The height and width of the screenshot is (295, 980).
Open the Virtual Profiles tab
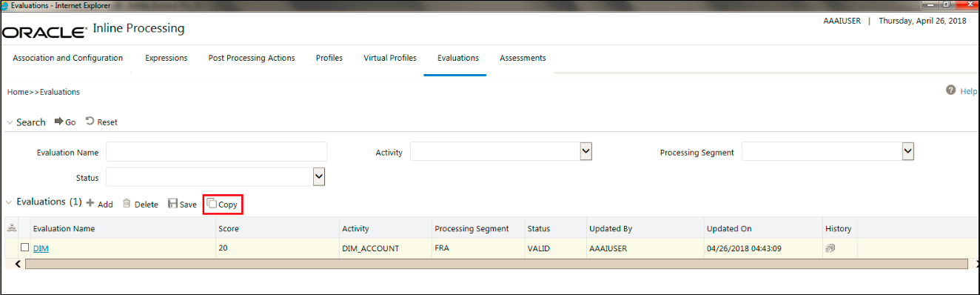coord(390,58)
